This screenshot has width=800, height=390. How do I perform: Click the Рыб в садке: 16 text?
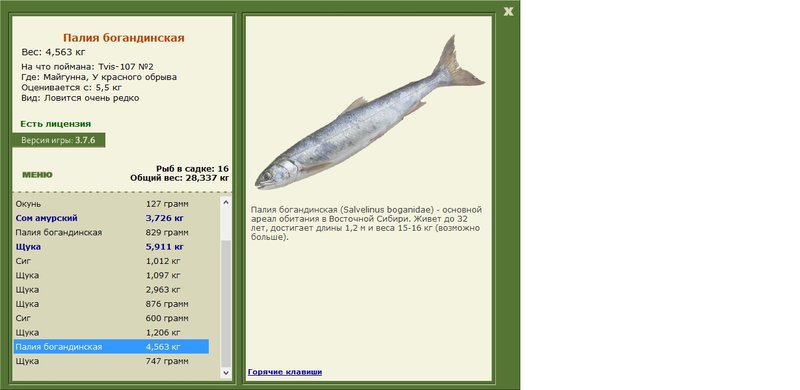coord(192,168)
